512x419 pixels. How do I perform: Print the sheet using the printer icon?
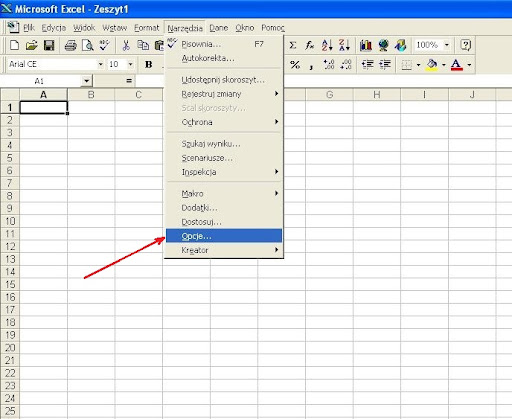[x=71, y=45]
